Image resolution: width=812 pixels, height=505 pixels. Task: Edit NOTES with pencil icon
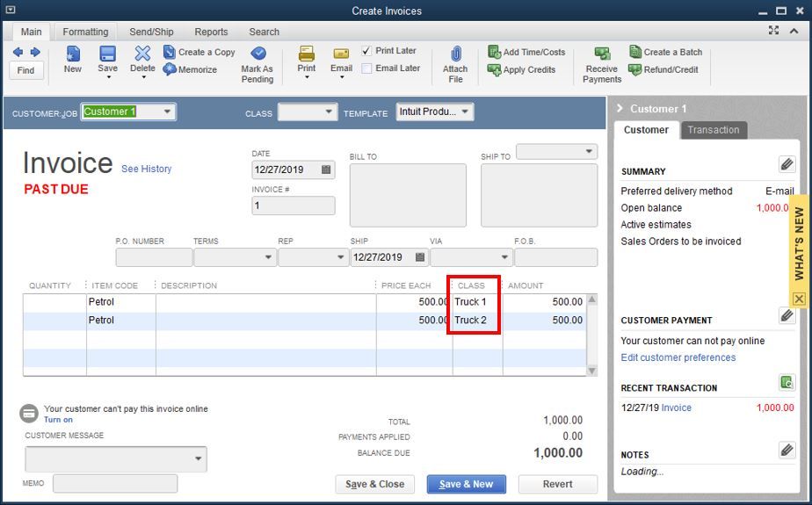787,450
